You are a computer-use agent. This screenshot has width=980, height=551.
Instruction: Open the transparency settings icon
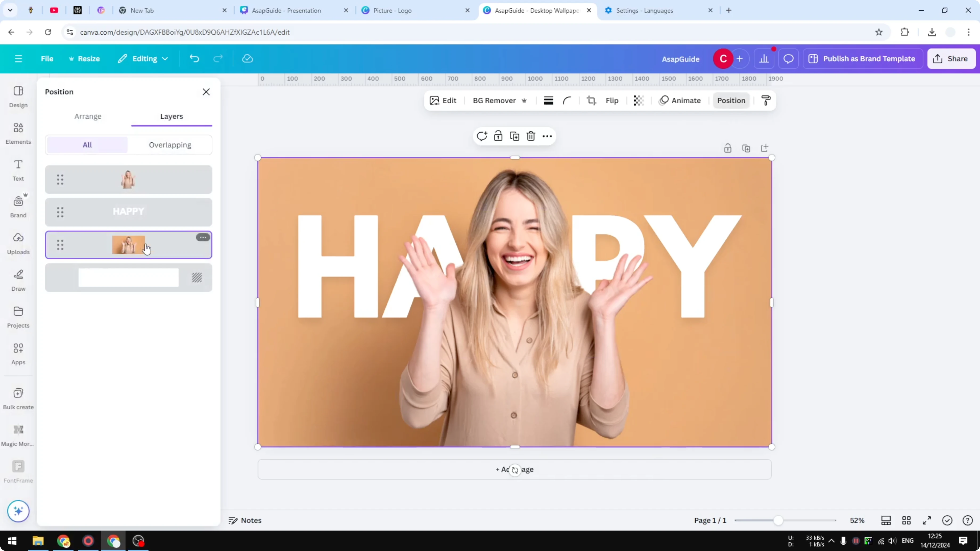coord(638,100)
